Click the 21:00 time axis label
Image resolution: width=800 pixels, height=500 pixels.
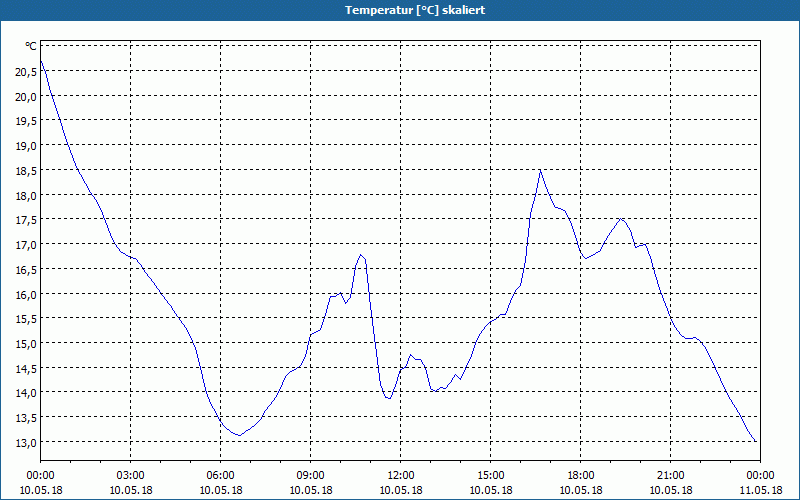coord(670,476)
